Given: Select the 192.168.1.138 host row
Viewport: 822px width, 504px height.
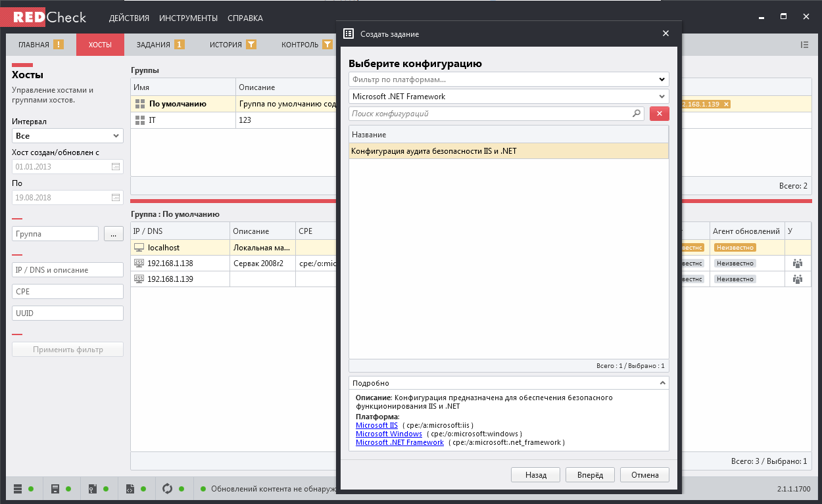Looking at the screenshot, I should [233, 263].
